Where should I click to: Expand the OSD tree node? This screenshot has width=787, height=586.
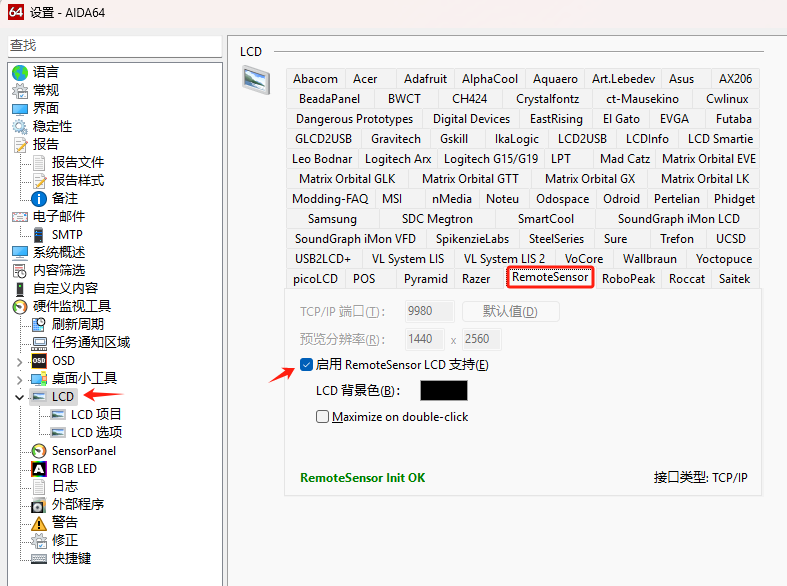[20, 361]
